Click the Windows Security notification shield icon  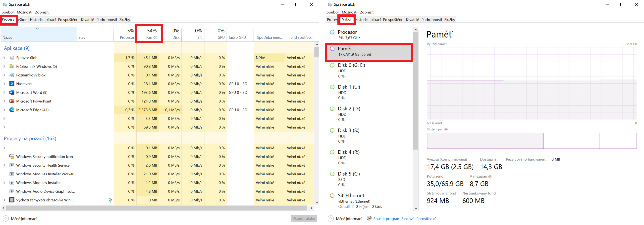[12, 157]
